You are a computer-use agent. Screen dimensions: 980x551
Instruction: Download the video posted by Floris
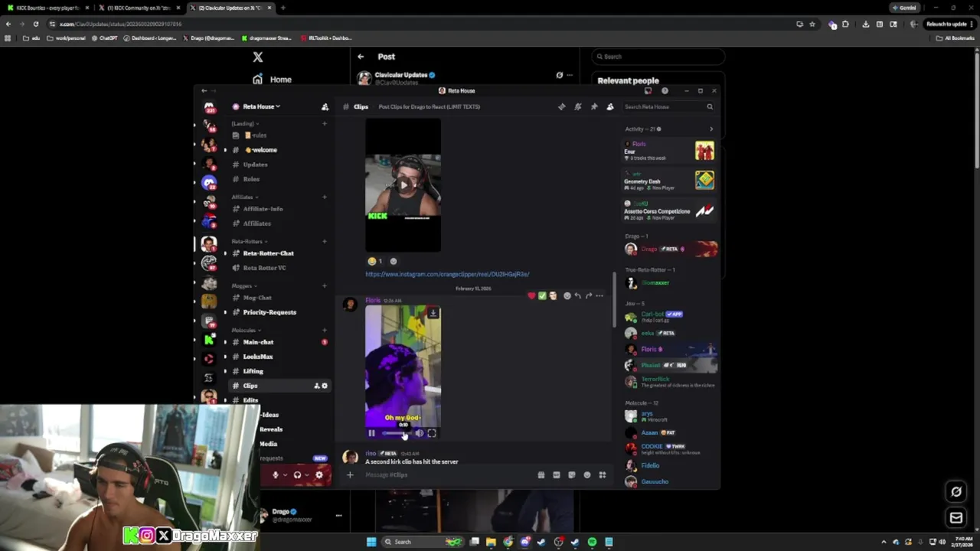pyautogui.click(x=433, y=313)
